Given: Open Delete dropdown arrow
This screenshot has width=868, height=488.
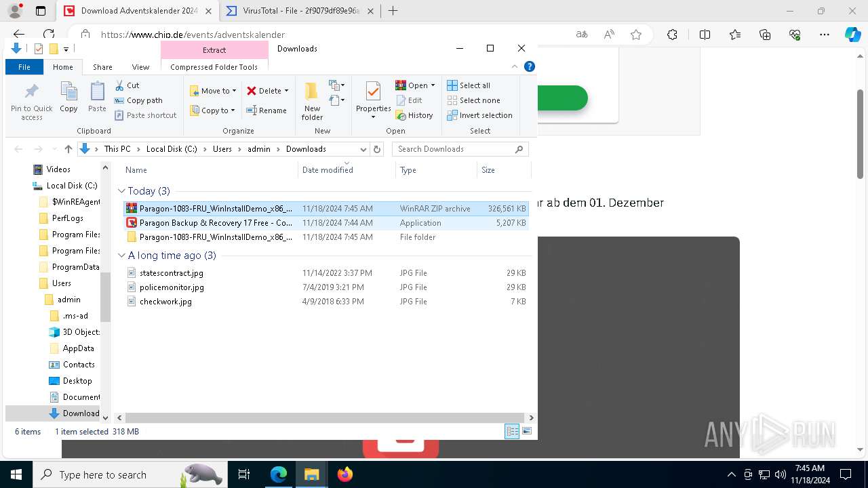Looking at the screenshot, I should tap(286, 91).
